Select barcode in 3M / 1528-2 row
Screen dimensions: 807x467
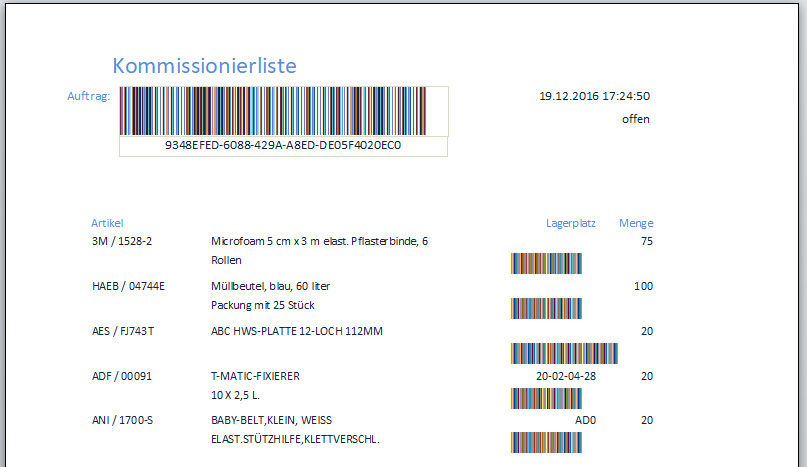click(546, 264)
